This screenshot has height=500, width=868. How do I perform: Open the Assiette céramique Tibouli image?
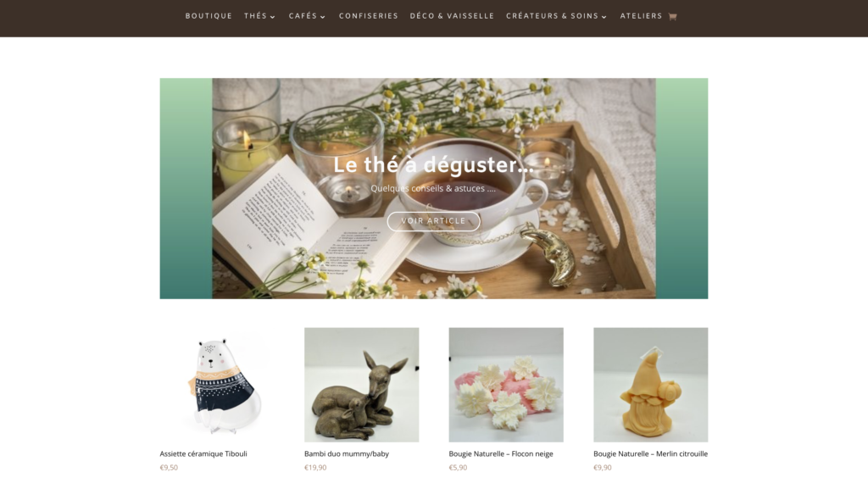click(x=217, y=385)
